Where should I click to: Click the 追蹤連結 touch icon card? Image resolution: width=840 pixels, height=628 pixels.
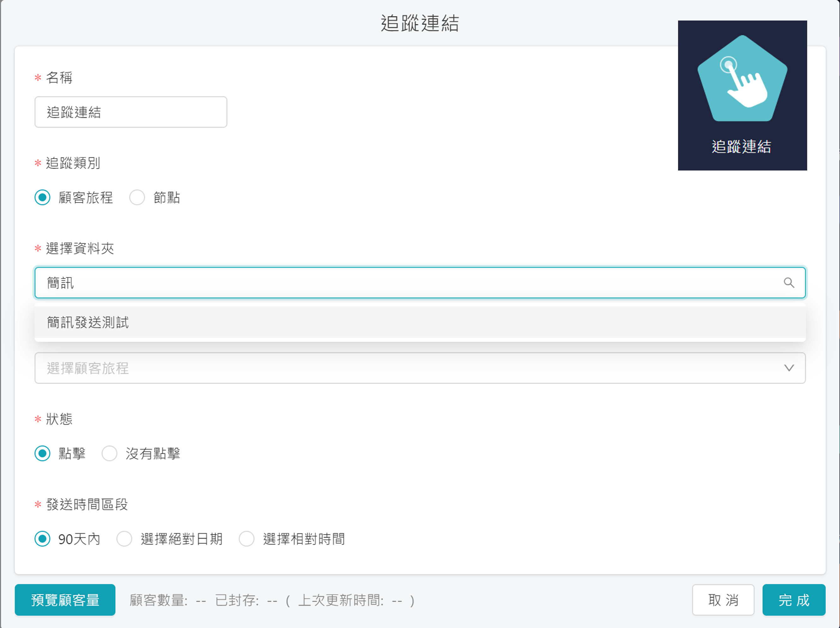point(742,95)
